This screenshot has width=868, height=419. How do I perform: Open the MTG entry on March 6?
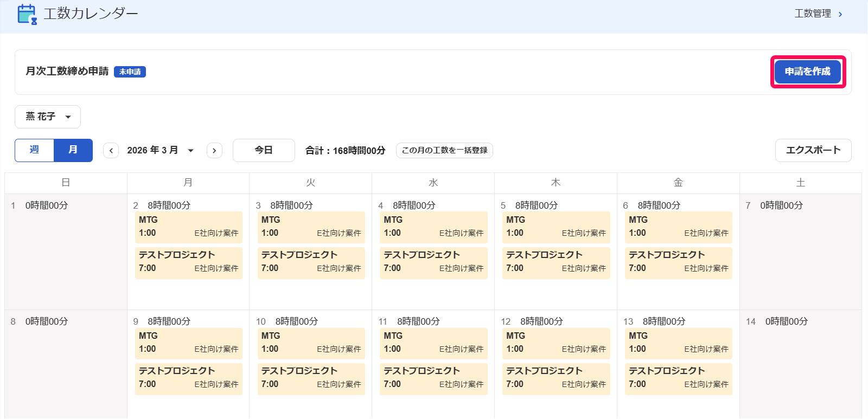point(679,227)
